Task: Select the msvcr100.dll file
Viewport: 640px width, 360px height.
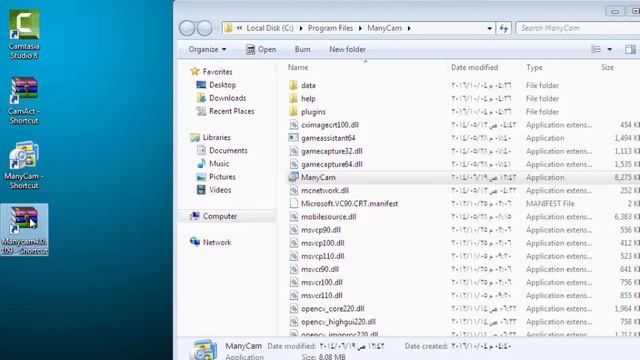Action: point(322,282)
